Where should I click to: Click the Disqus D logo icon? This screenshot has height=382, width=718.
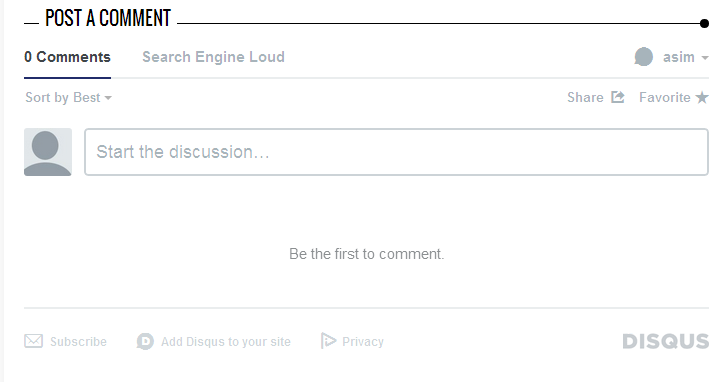(x=145, y=341)
